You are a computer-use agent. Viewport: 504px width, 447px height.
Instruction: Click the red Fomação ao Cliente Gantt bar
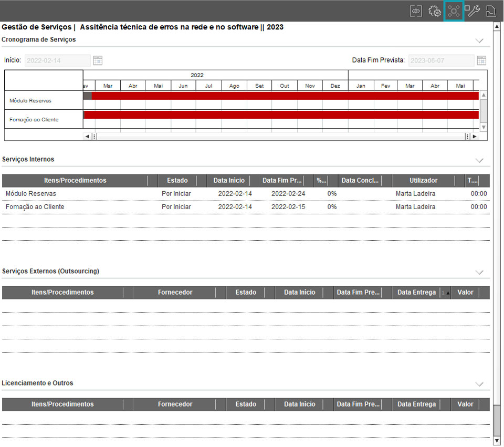point(281,115)
